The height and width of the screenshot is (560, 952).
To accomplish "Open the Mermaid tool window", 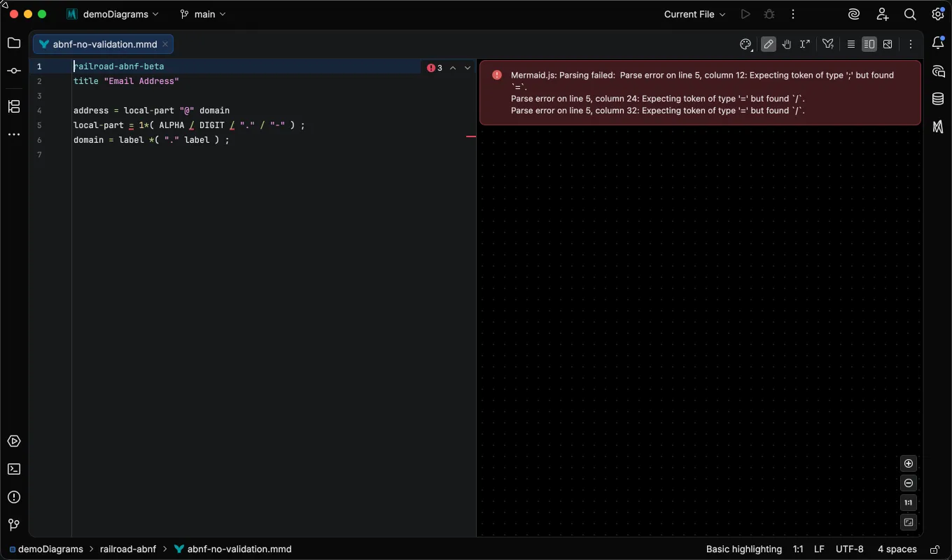I will coord(938,127).
